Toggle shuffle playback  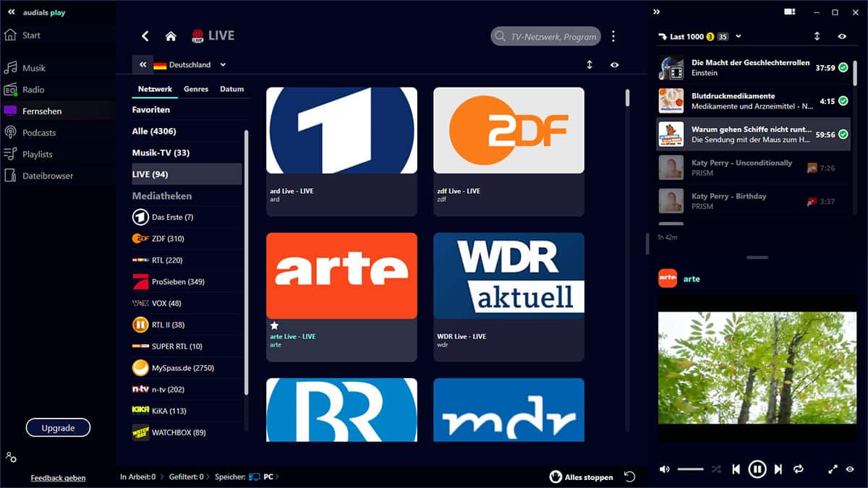pyautogui.click(x=716, y=469)
